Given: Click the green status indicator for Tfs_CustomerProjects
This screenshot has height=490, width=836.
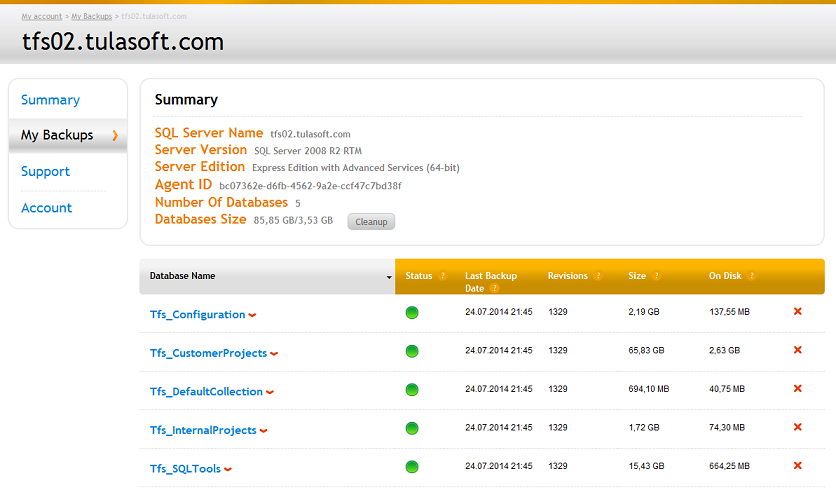Looking at the screenshot, I should pyautogui.click(x=412, y=351).
